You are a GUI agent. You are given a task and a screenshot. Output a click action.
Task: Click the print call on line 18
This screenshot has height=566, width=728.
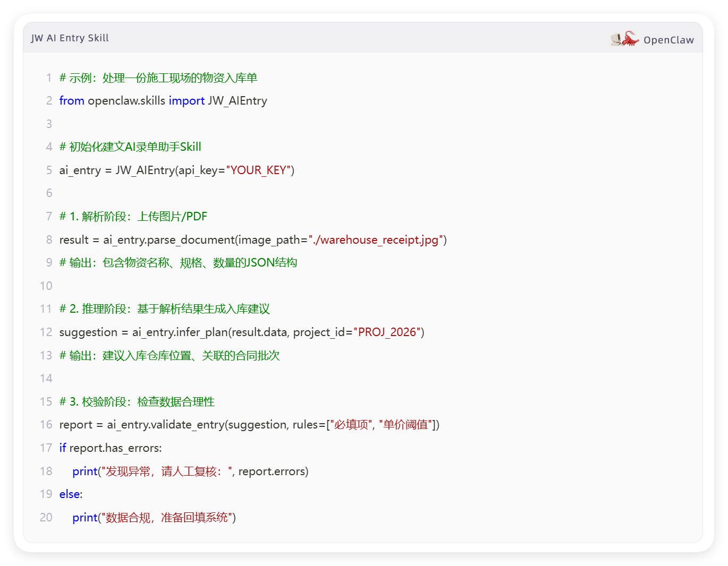tap(85, 471)
